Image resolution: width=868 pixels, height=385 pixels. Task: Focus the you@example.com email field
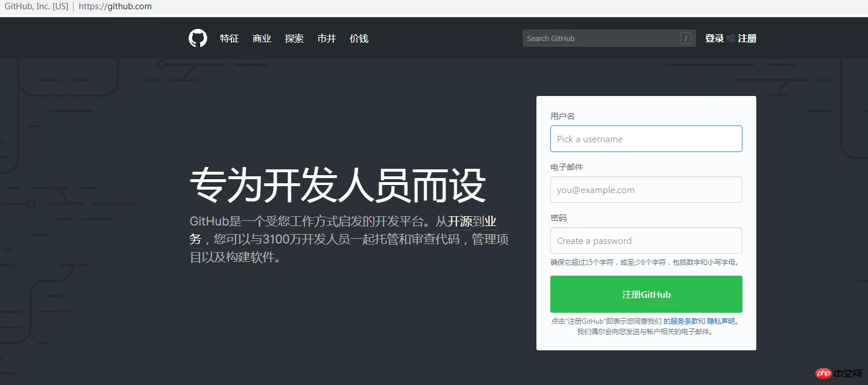tap(646, 190)
